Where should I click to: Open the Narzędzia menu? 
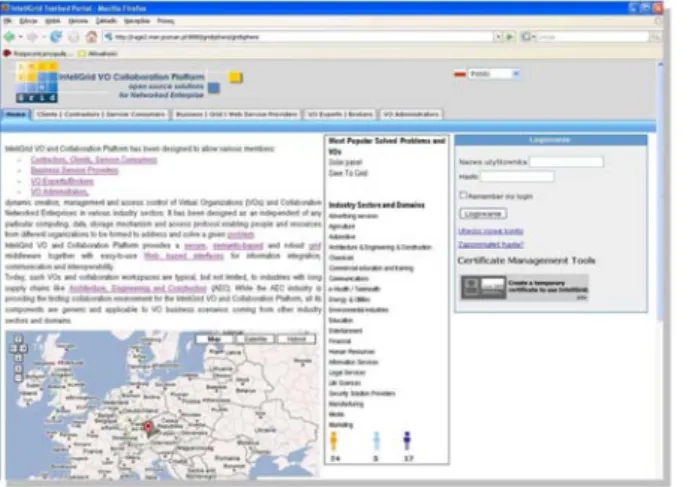137,21
